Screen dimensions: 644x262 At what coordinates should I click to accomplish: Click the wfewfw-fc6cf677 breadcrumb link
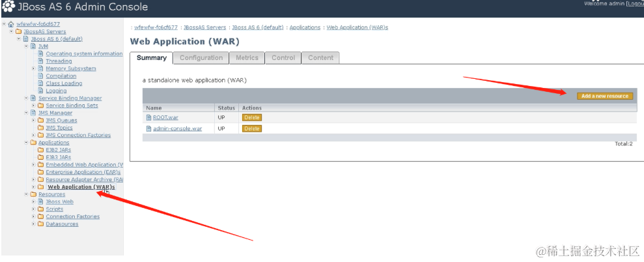pos(156,27)
